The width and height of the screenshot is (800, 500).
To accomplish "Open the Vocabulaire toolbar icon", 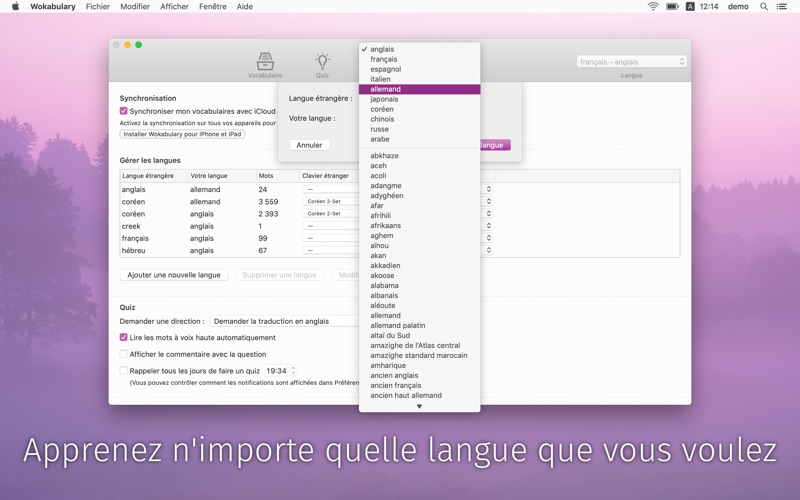I will tap(265, 65).
